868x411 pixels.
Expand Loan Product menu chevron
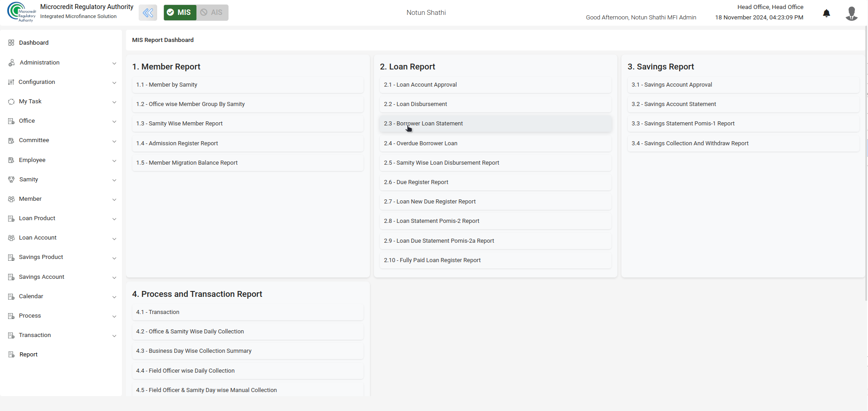click(x=114, y=219)
